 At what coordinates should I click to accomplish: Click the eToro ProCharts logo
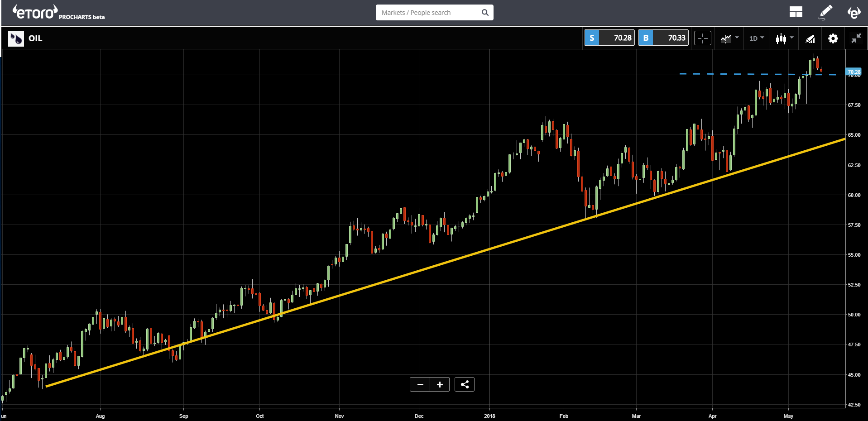(59, 12)
